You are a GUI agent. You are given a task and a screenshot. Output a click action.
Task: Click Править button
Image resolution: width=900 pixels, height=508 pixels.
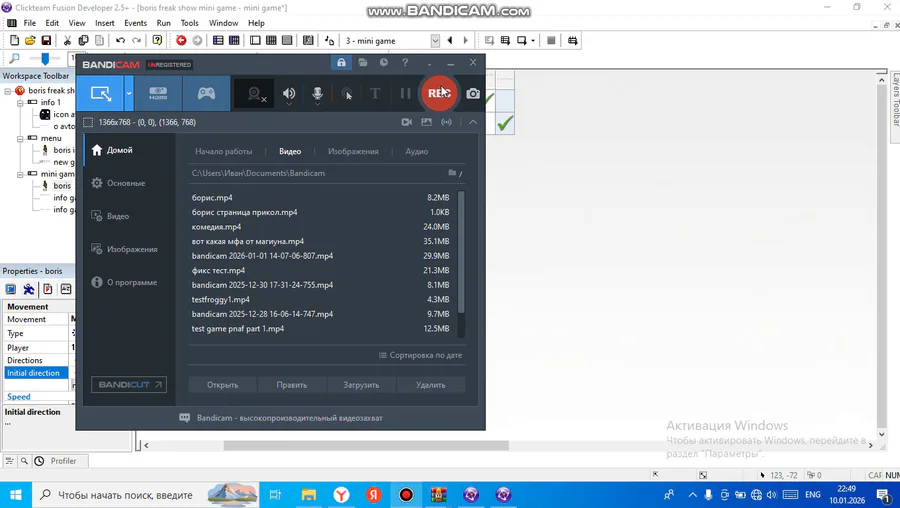(292, 385)
